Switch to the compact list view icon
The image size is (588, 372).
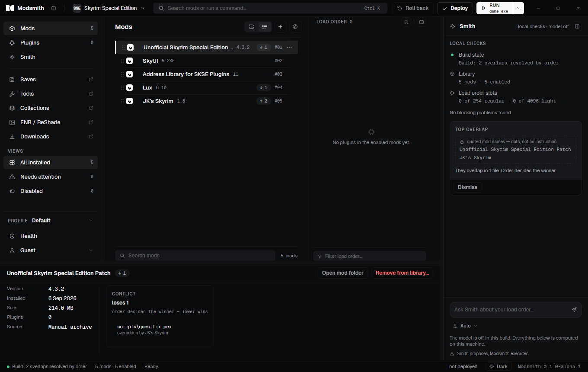pyautogui.click(x=251, y=27)
